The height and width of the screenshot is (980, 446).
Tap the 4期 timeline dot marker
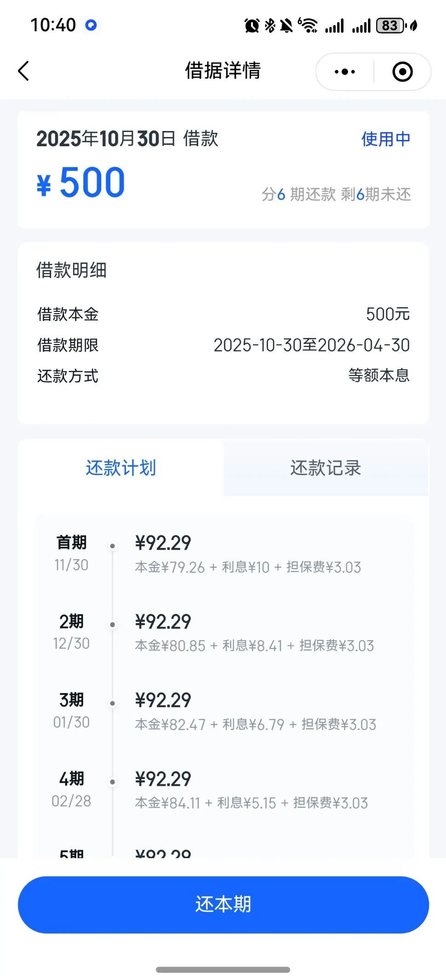click(113, 782)
